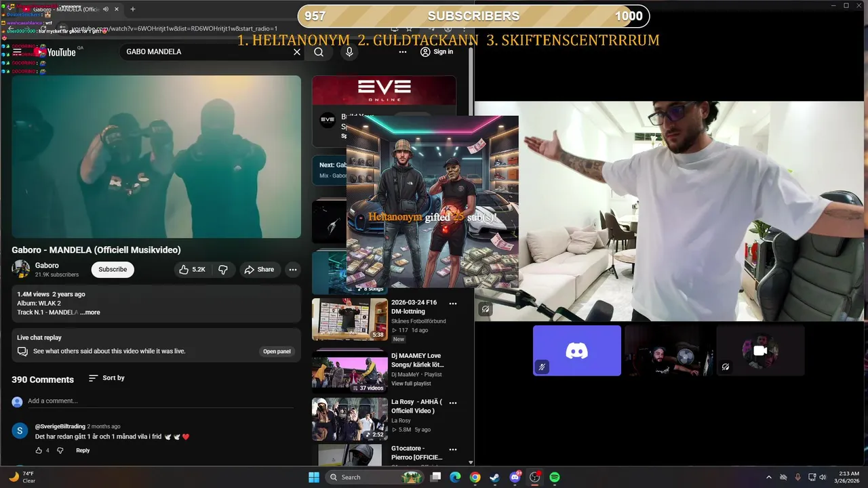Expand the description with ...more

[x=90, y=312]
